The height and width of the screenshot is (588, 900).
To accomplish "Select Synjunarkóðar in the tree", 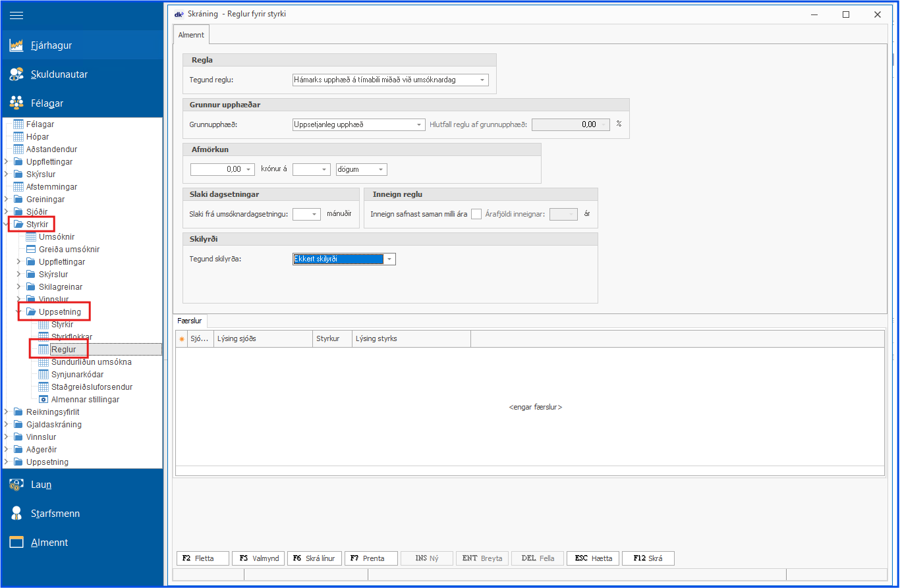I will [77, 375].
